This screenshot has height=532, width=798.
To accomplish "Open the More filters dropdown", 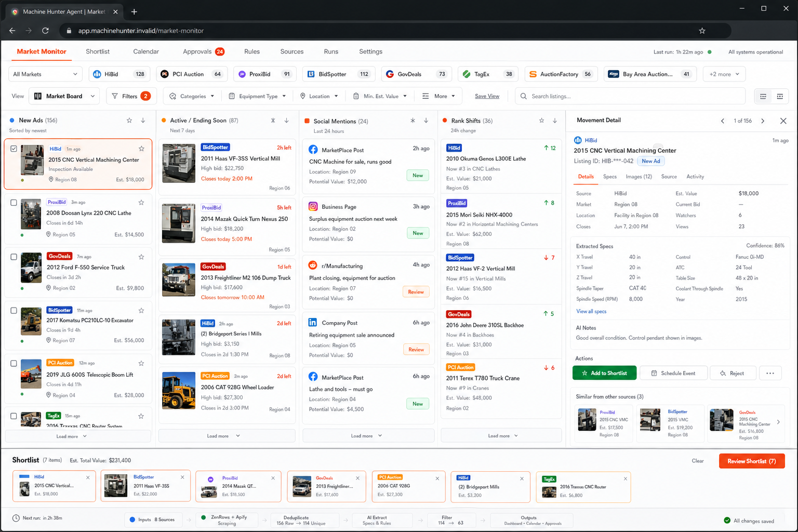I will pos(438,96).
